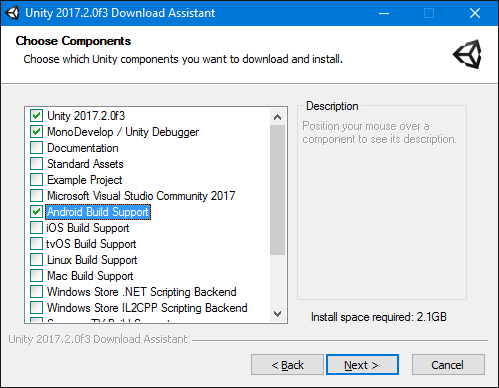Enable Mac Build Support

pyautogui.click(x=36, y=276)
